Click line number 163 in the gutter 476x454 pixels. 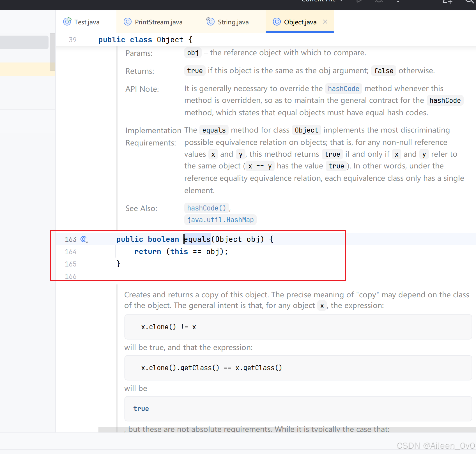[x=71, y=239]
